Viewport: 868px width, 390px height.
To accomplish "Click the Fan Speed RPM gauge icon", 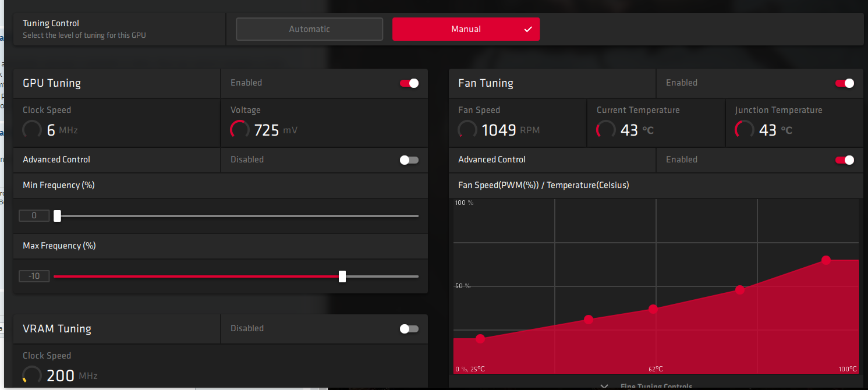I will tap(467, 130).
